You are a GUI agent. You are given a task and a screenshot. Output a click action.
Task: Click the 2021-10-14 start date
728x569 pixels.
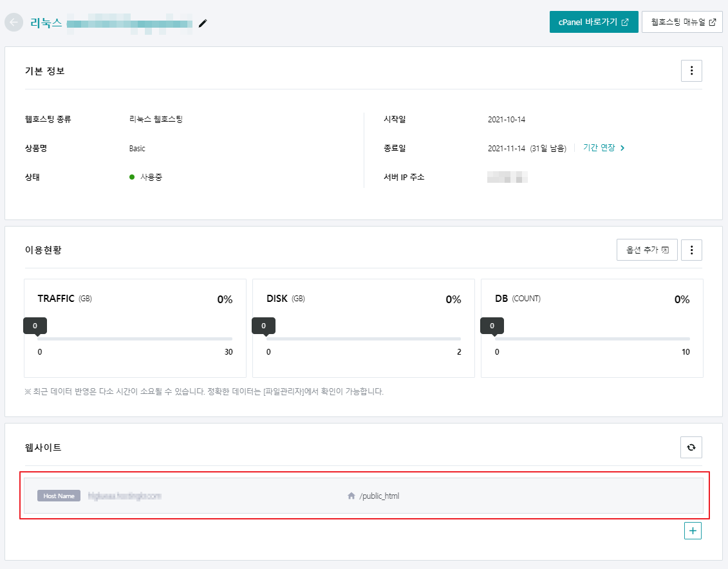tap(506, 119)
